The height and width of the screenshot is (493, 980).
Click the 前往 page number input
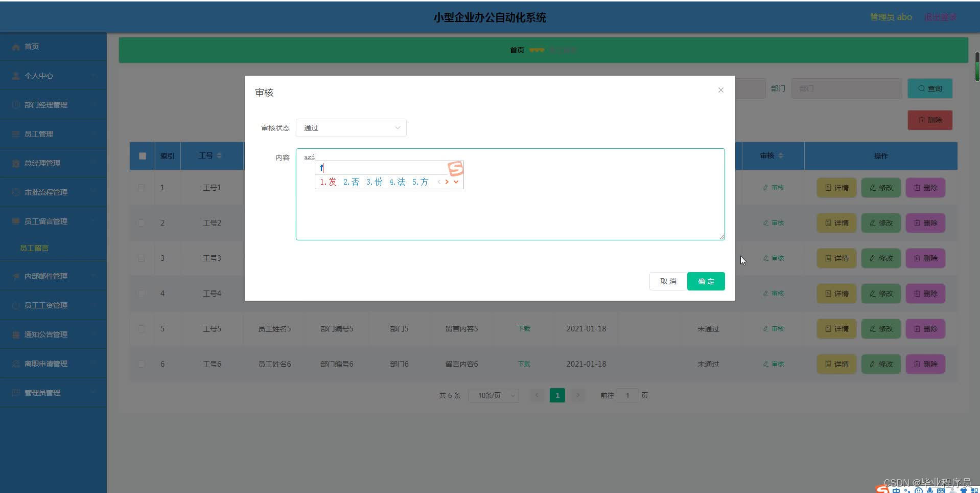click(x=627, y=395)
